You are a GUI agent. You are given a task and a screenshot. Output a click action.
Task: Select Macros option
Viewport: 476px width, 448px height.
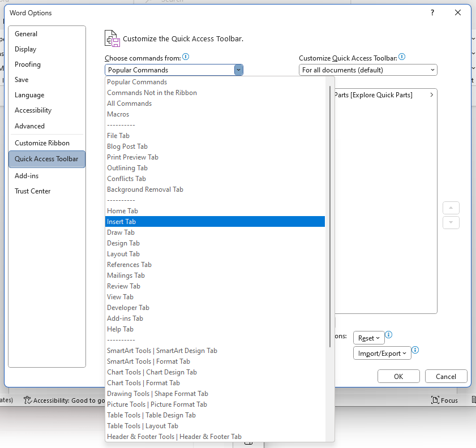tap(215, 114)
